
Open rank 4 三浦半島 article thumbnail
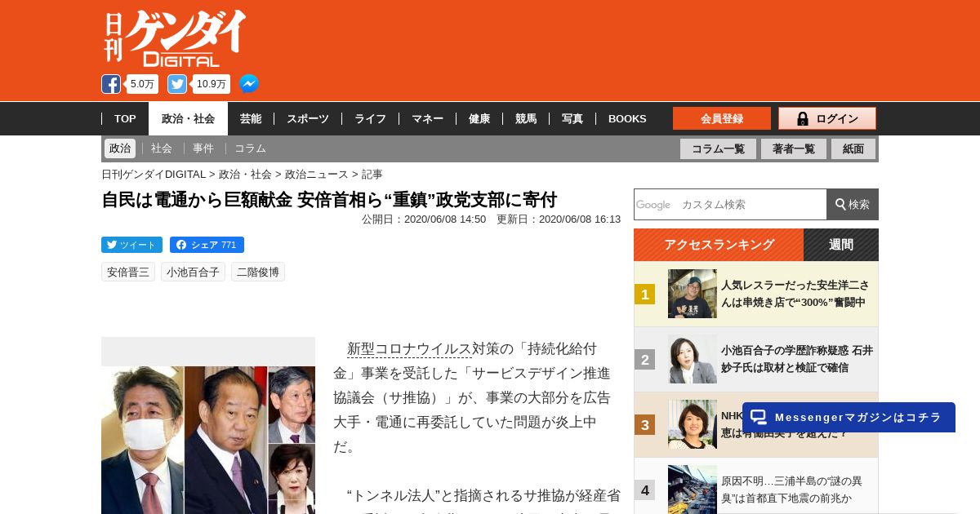(x=693, y=490)
